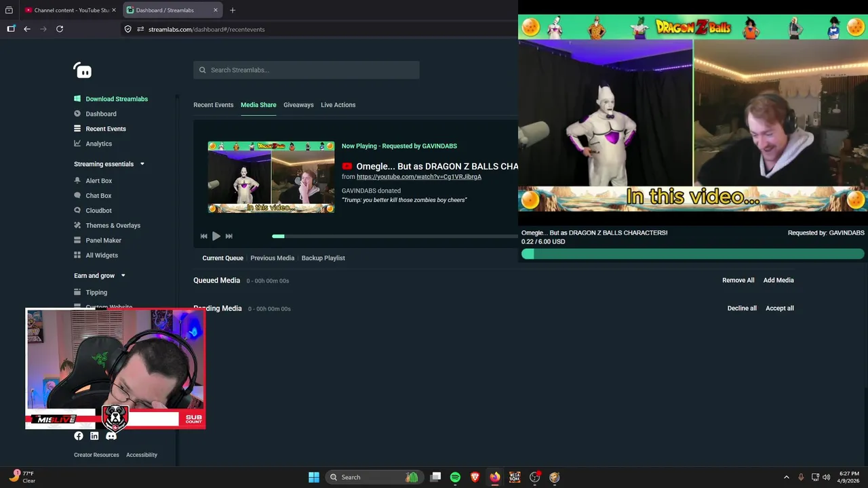868x488 pixels.
Task: Go back with the browser back arrow
Action: pos(27,29)
